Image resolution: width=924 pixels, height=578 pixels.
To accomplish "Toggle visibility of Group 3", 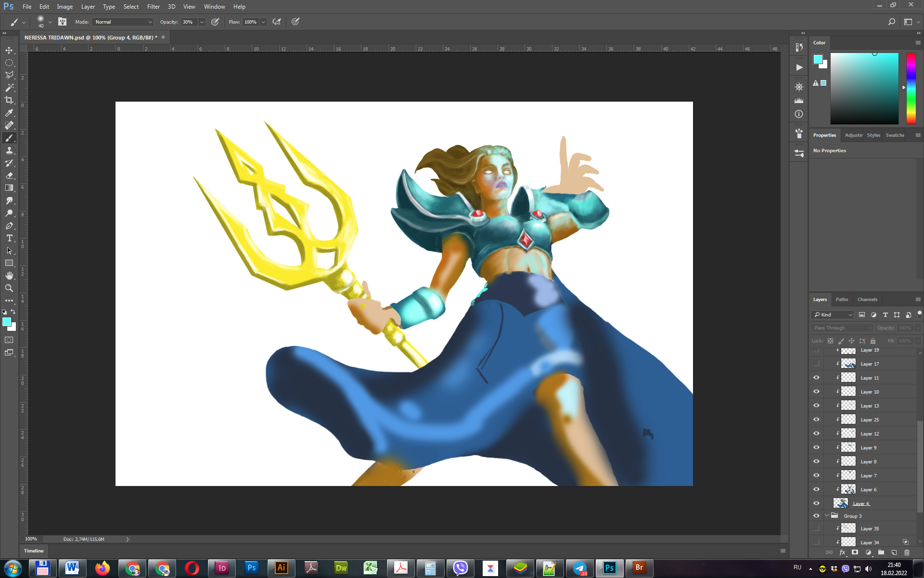I will (x=816, y=516).
